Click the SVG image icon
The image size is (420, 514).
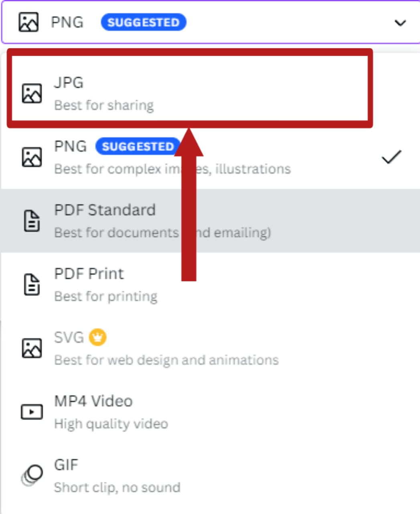[x=32, y=348]
